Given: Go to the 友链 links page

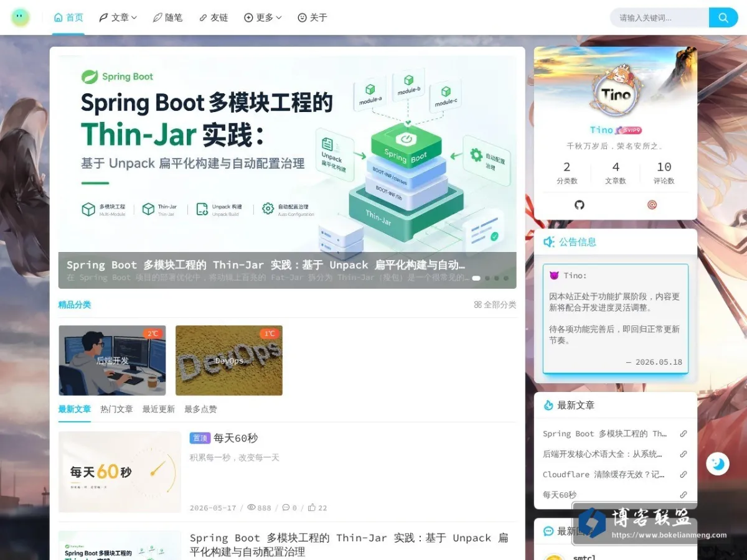Looking at the screenshot, I should click(214, 17).
